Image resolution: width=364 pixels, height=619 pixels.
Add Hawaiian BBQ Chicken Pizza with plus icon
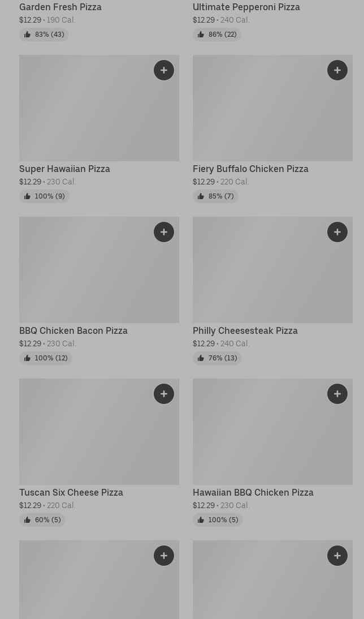[337, 394]
